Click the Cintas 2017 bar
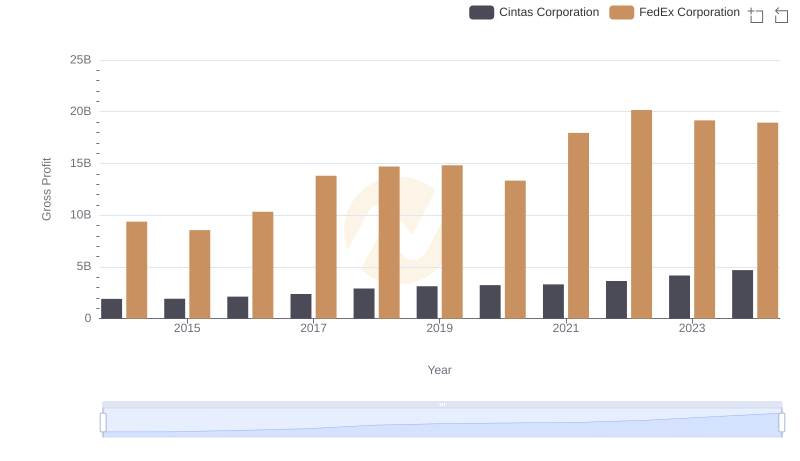The width and height of the screenshot is (800, 461). point(301,306)
